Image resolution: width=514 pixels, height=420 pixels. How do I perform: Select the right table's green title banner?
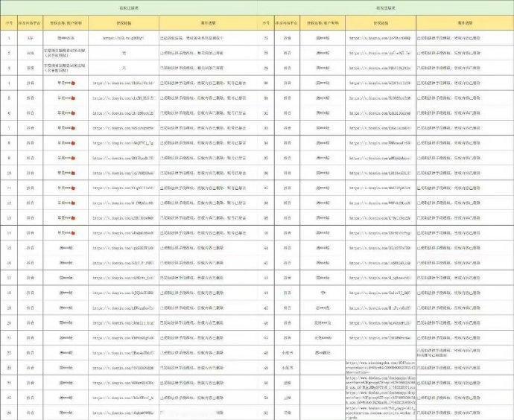(386, 8)
